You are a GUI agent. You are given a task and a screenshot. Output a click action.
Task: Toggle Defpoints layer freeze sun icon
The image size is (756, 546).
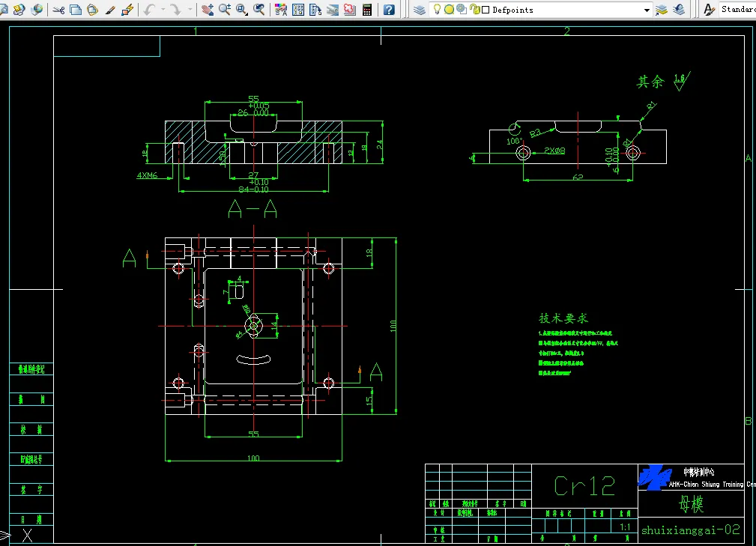coord(449,10)
